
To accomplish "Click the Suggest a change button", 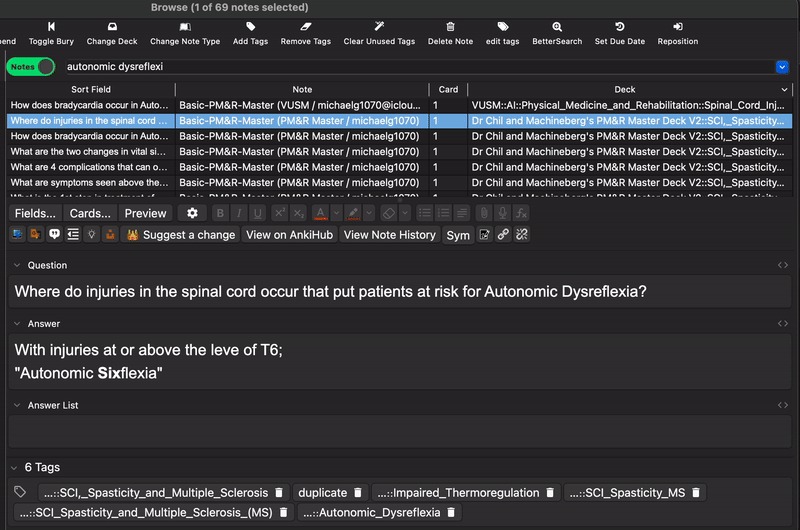I will click(181, 235).
